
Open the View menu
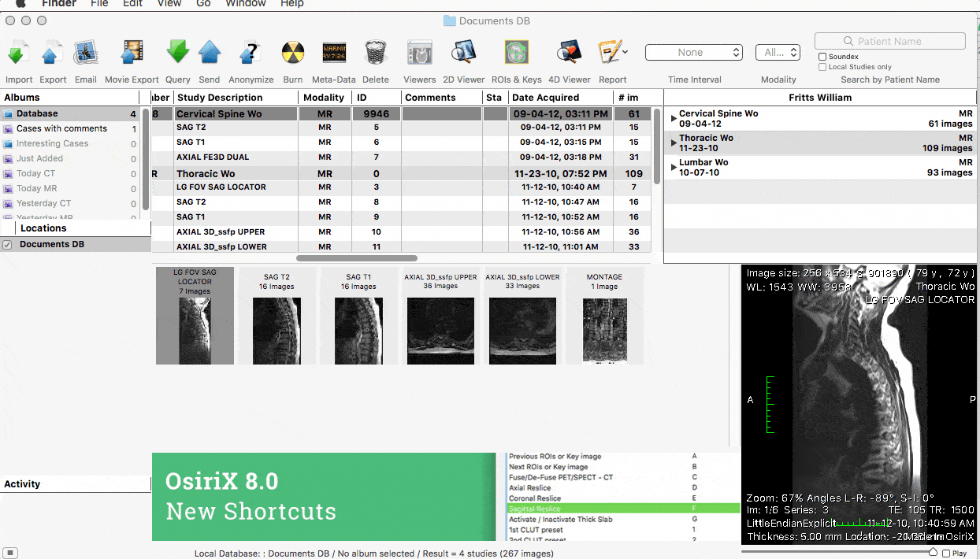[169, 3]
